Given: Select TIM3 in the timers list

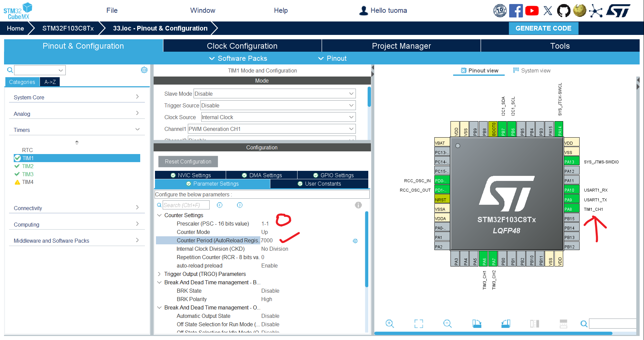Looking at the screenshot, I should pyautogui.click(x=28, y=174).
